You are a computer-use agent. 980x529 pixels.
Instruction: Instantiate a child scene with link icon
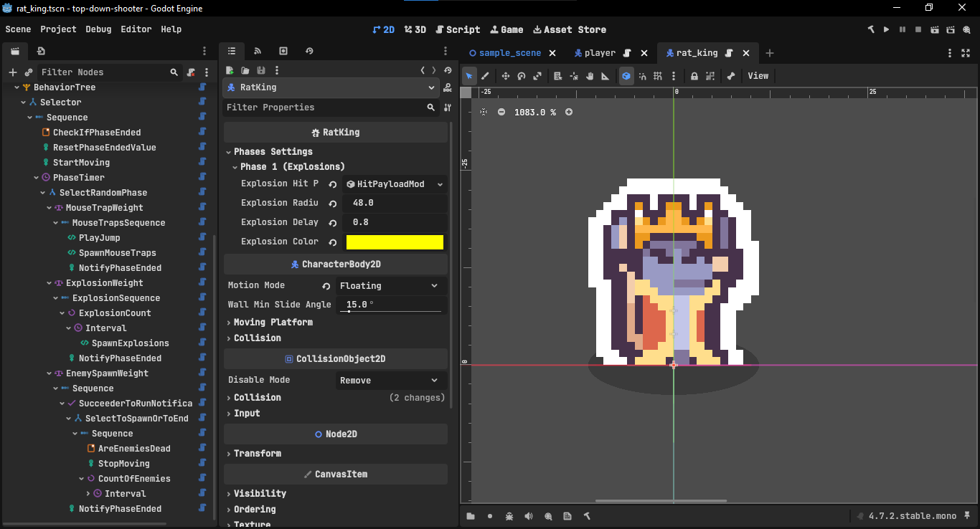tap(29, 72)
